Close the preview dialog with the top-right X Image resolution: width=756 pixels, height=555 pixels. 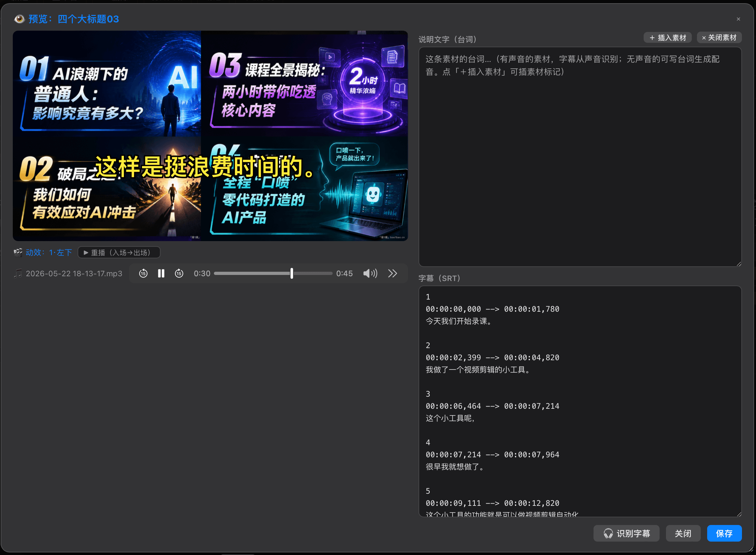pos(738,19)
